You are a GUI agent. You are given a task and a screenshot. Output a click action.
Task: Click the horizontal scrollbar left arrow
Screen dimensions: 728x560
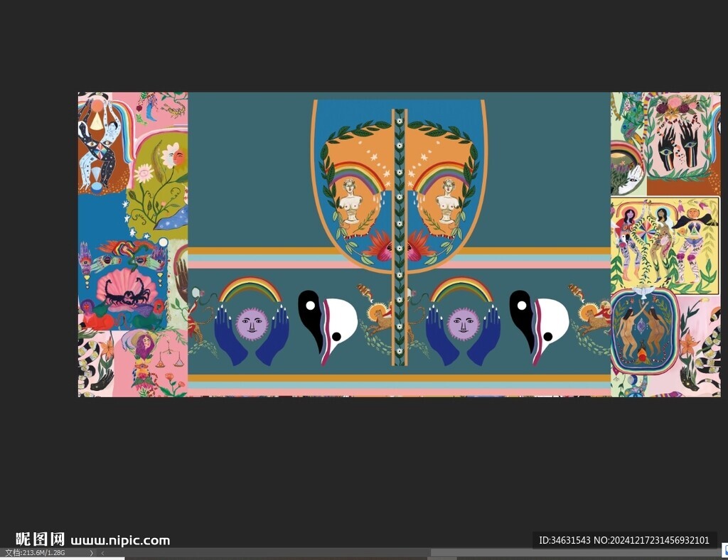tap(102, 553)
